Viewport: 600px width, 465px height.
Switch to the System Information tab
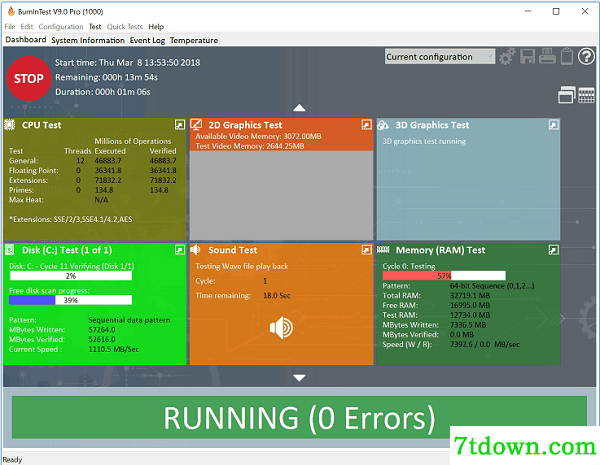click(x=88, y=40)
